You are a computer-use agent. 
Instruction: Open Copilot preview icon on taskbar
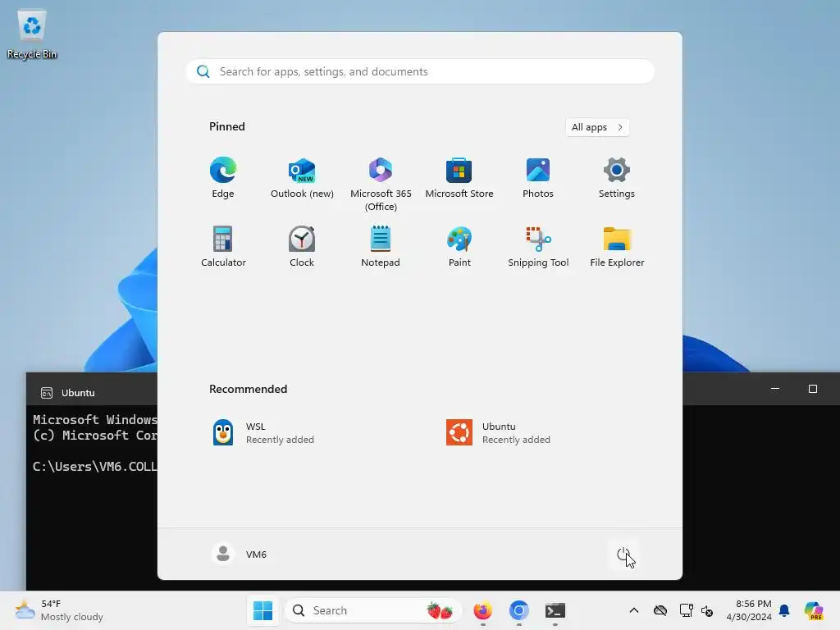click(x=813, y=610)
